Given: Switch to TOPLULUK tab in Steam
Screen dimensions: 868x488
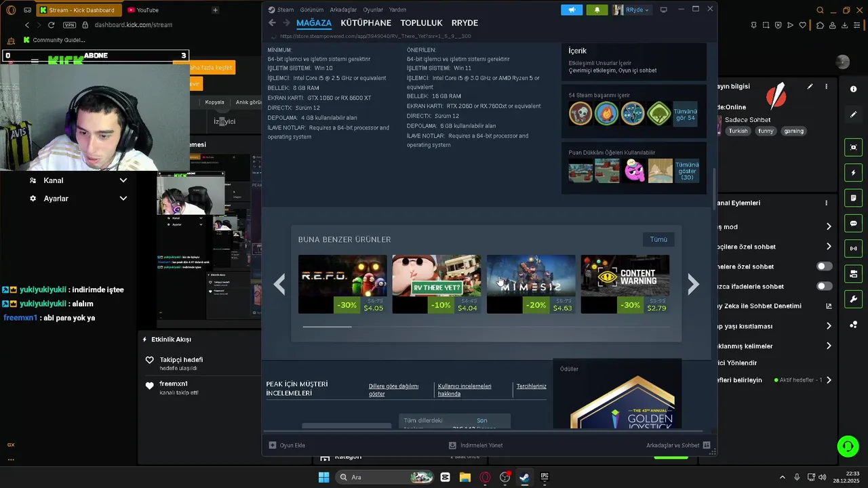Looking at the screenshot, I should point(421,23).
